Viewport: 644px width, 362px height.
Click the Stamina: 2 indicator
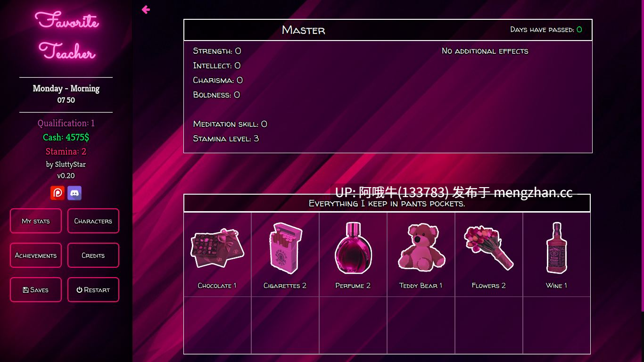[66, 151]
